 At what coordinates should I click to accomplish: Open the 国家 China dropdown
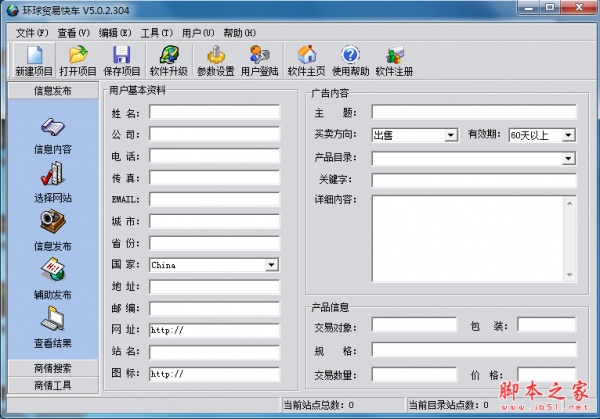click(271, 265)
